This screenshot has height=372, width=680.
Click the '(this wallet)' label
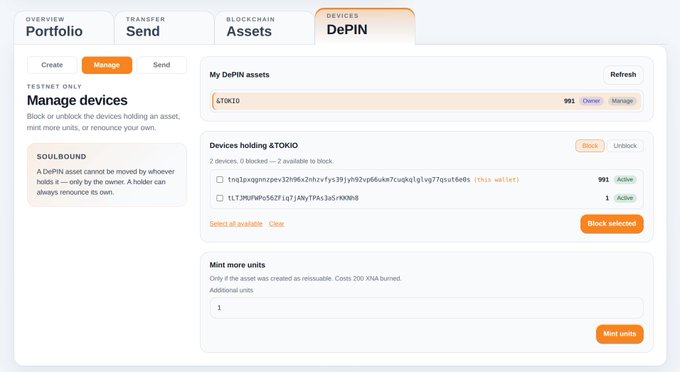pyautogui.click(x=496, y=179)
